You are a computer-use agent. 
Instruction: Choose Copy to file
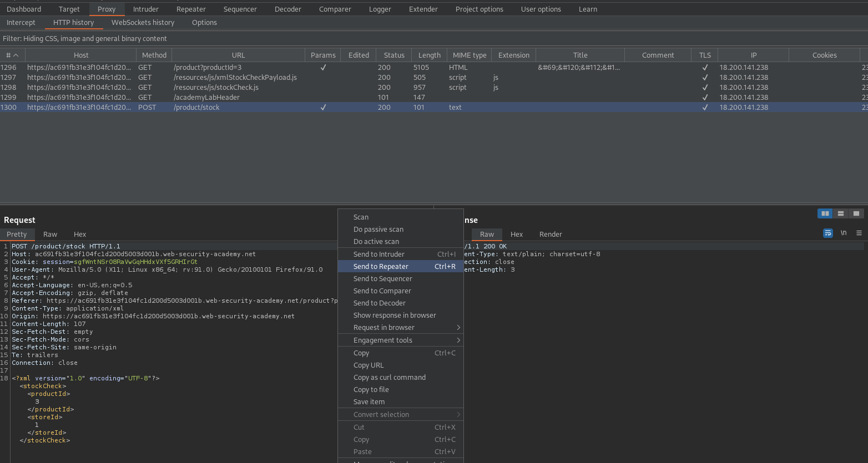point(401,390)
